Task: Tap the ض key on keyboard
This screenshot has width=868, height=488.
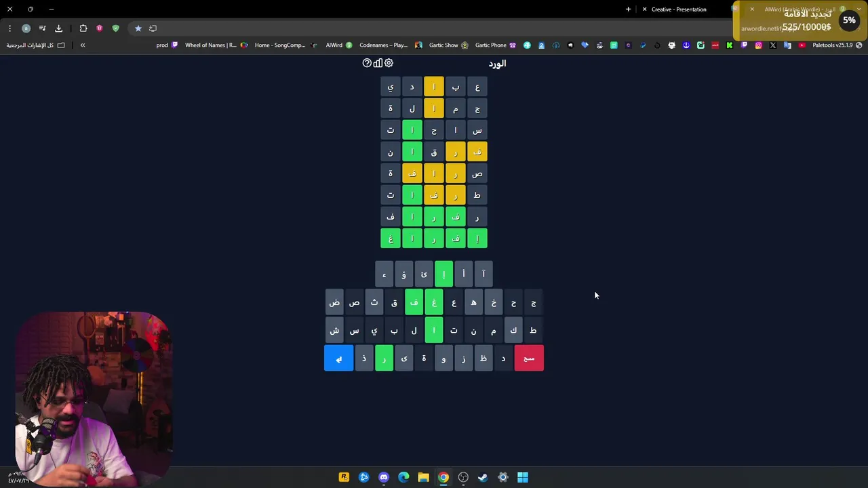Action: tap(334, 302)
